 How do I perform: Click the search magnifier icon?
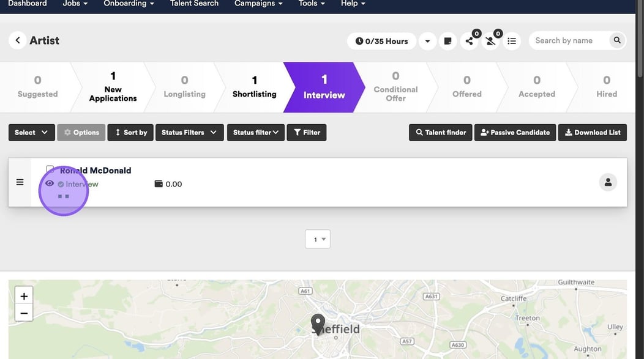pos(617,40)
